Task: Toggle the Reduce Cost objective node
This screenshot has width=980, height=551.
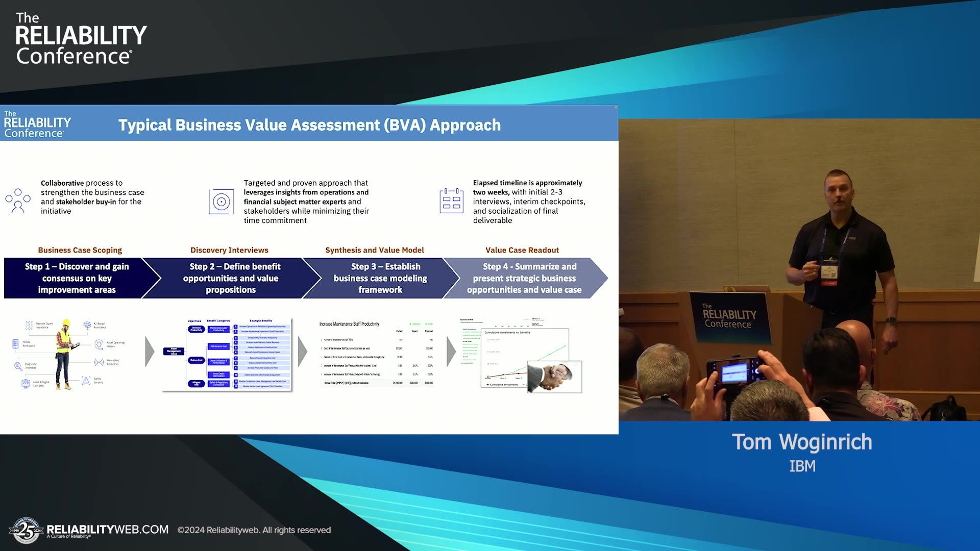Action: pyautogui.click(x=197, y=361)
